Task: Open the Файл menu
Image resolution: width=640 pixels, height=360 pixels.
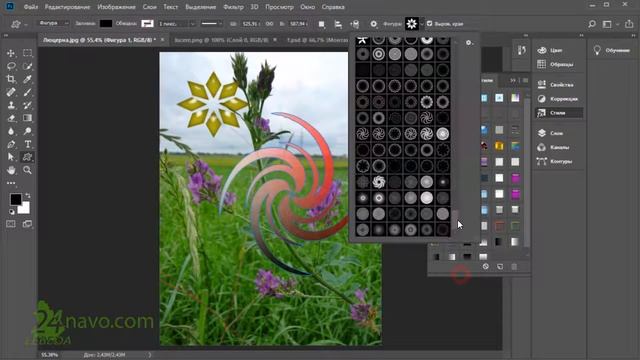Action: point(31,7)
